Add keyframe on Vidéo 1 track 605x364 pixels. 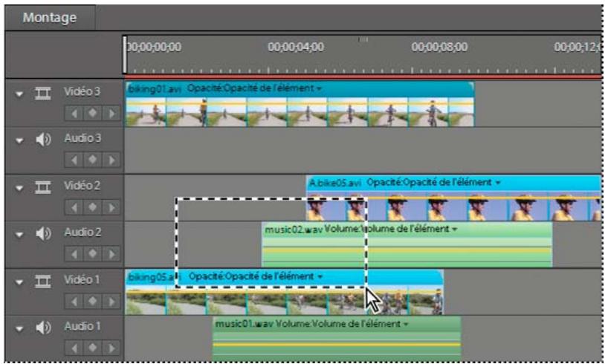click(93, 301)
